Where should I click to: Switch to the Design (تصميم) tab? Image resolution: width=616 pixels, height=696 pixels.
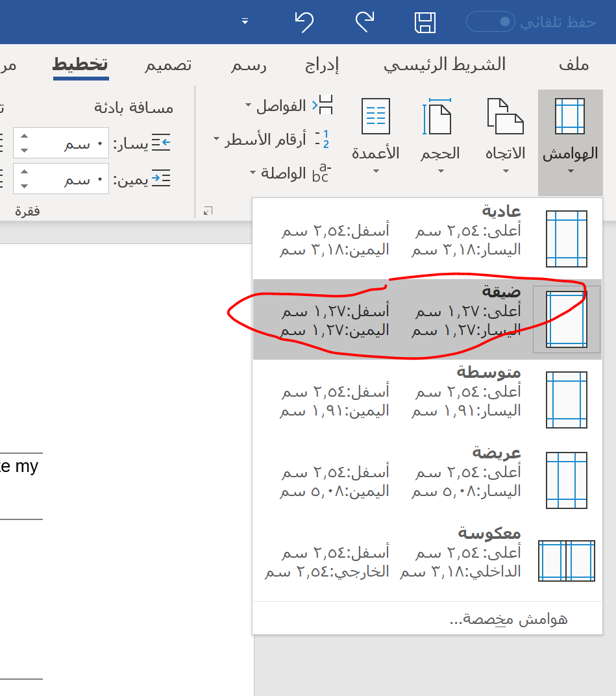coord(167,65)
